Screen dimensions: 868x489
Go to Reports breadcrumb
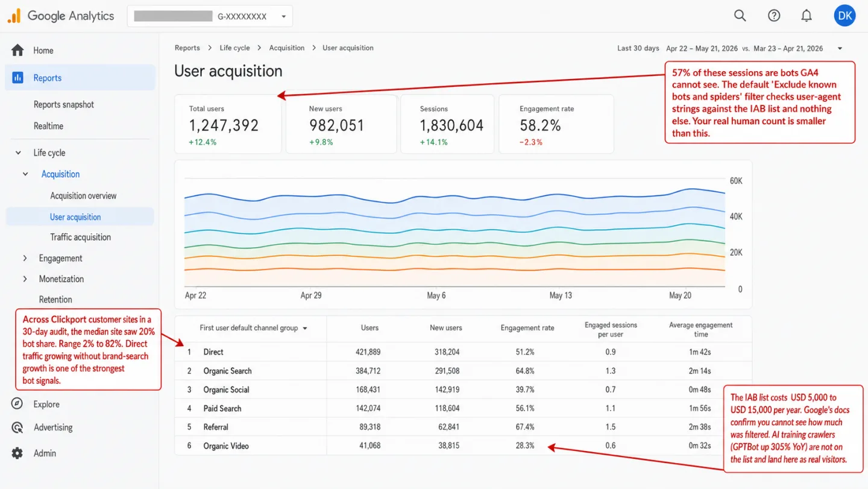[187, 48]
